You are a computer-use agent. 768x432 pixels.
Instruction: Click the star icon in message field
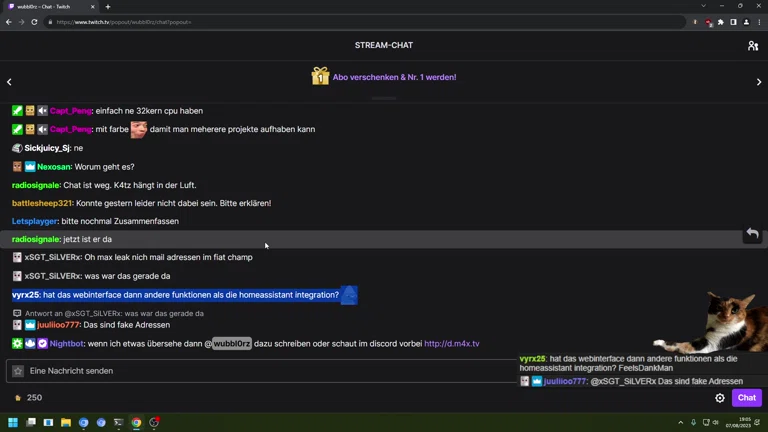click(18, 371)
